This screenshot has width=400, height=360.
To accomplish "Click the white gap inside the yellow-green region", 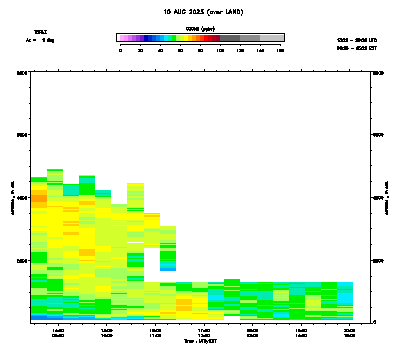I will [135, 242].
